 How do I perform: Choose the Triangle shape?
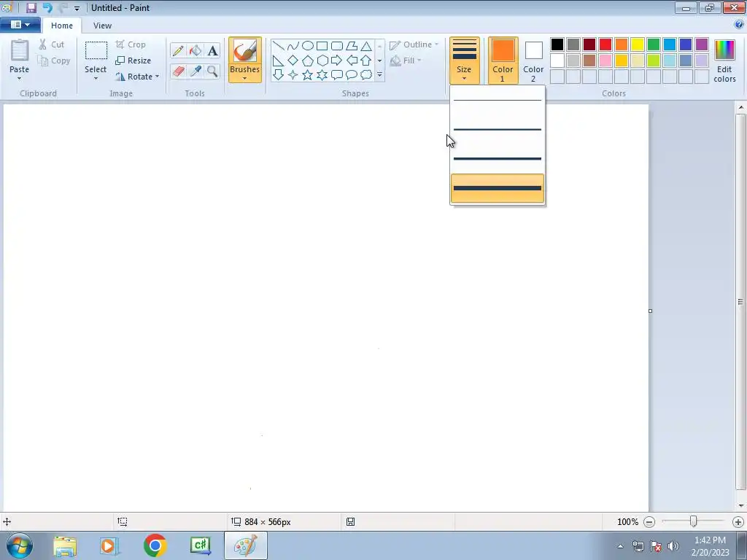(x=366, y=46)
